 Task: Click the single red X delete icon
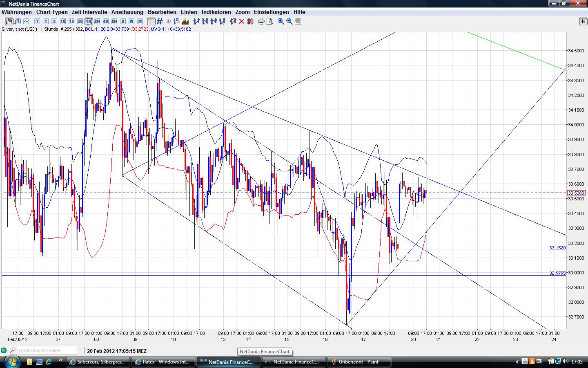click(x=241, y=21)
